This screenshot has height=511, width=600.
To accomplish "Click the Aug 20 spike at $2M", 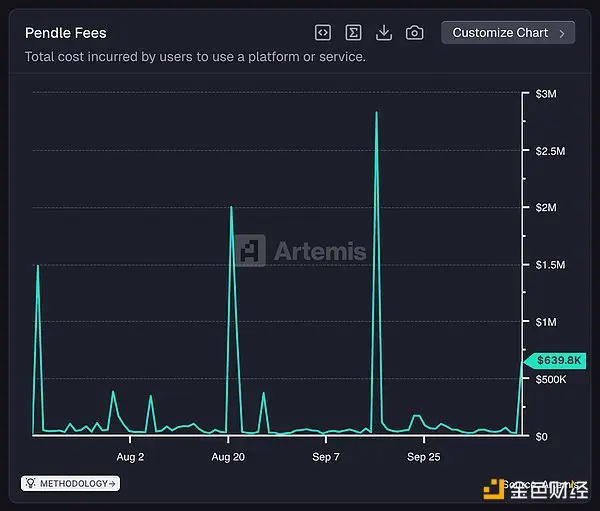I will (231, 207).
